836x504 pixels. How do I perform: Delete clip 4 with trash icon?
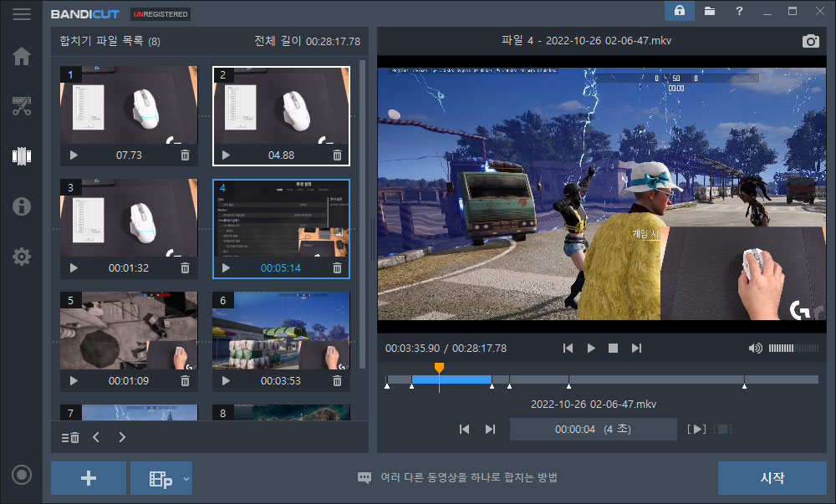click(337, 268)
